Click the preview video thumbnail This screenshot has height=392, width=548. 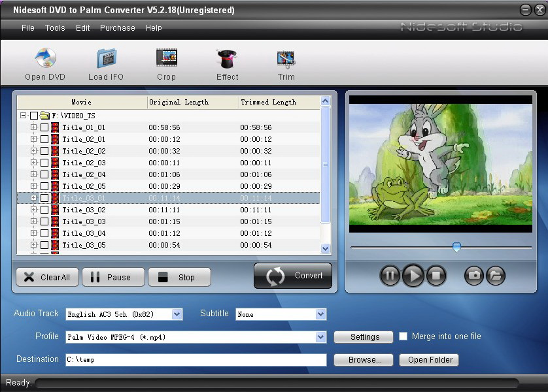pyautogui.click(x=441, y=164)
